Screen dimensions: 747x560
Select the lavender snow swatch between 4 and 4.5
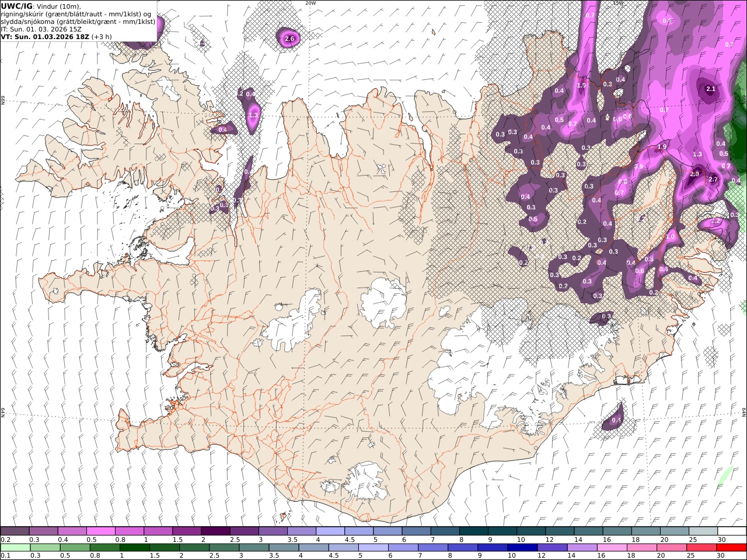(330, 531)
